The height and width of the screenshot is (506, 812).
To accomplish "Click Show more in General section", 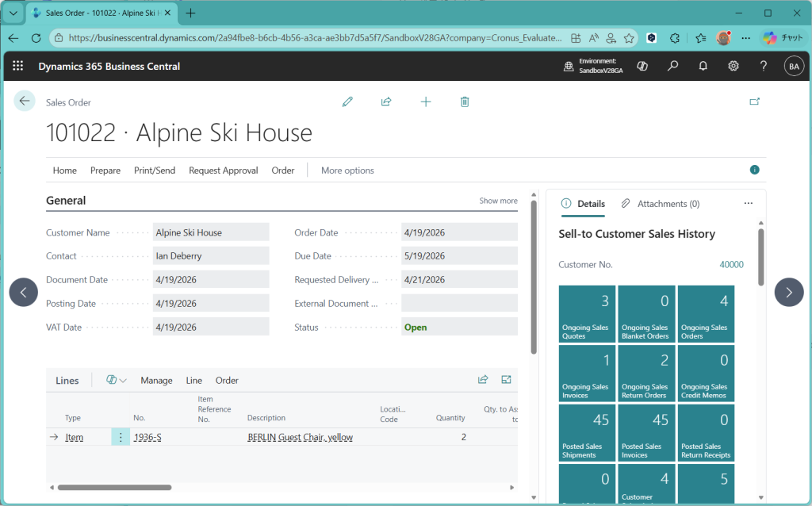I will (498, 201).
